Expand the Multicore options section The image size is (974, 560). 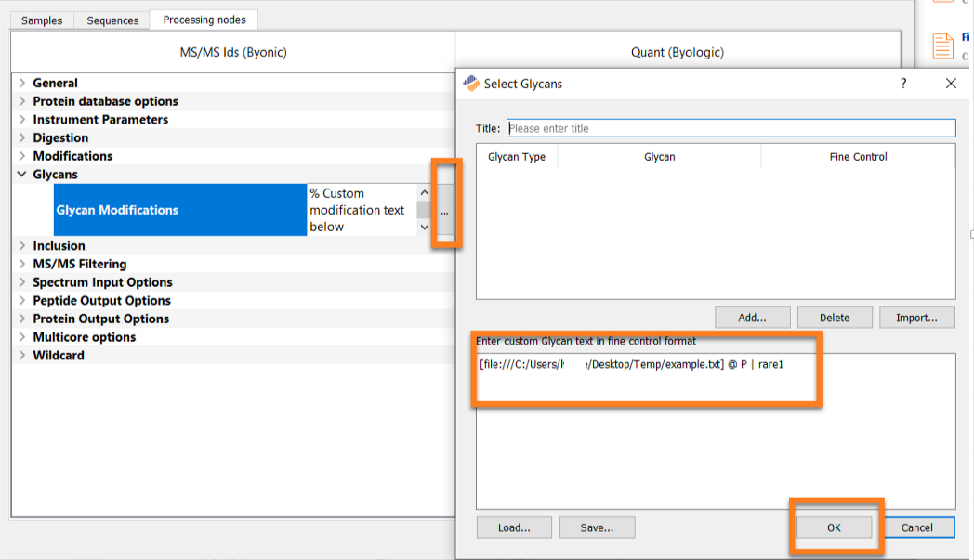22,337
